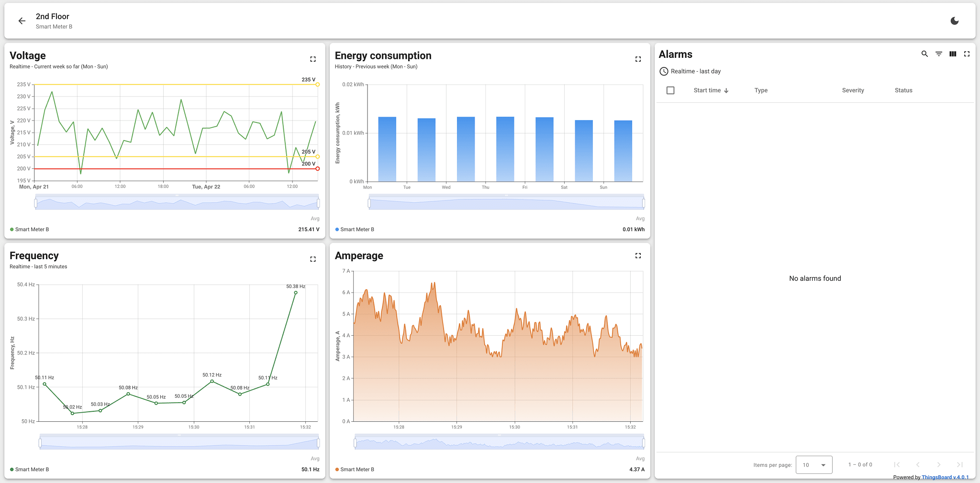Open search in the Alarms panel
The height and width of the screenshot is (483, 980).
924,54
